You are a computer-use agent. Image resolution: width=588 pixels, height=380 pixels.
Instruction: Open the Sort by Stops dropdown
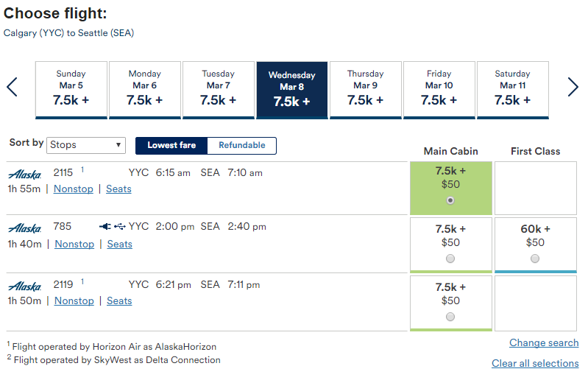tap(86, 145)
